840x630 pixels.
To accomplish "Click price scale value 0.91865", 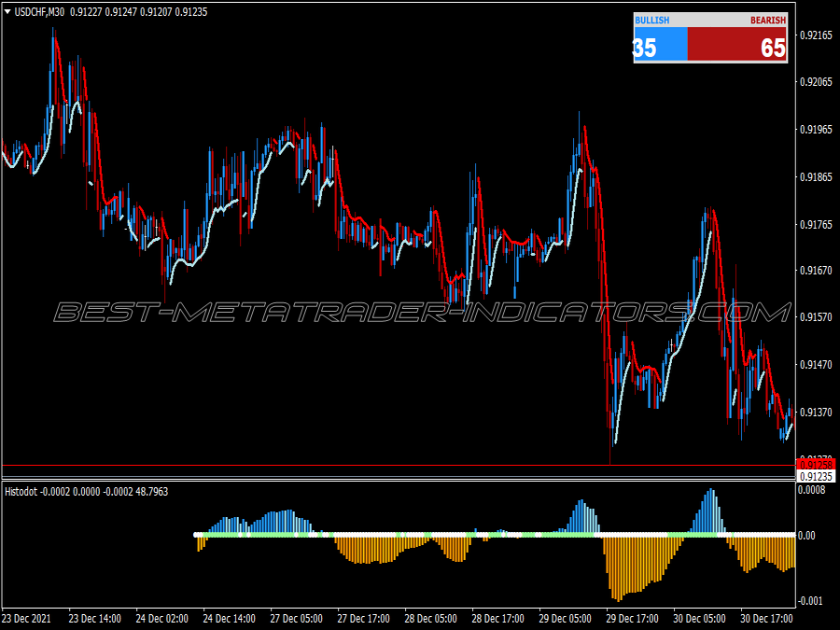I will [817, 177].
